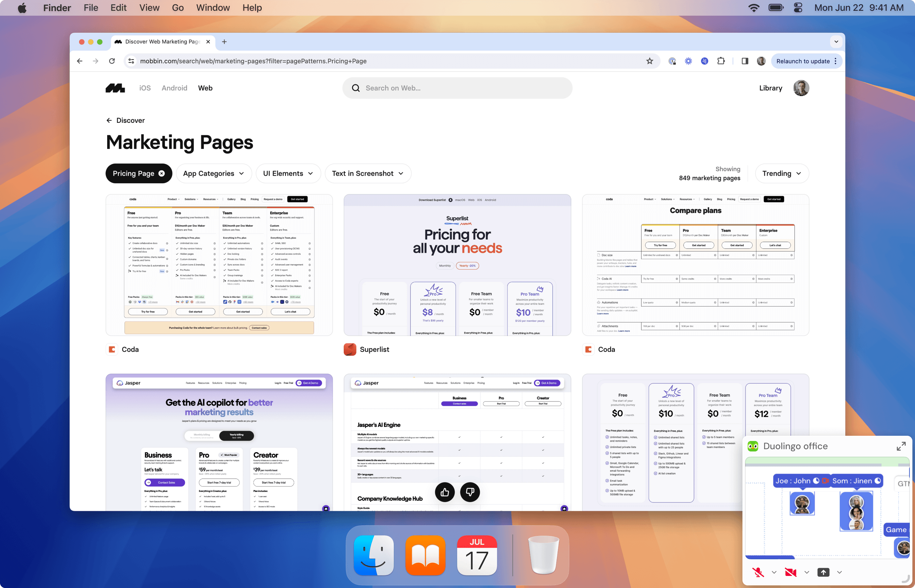Click the browser forward arrow
The image size is (915, 588).
[95, 61]
